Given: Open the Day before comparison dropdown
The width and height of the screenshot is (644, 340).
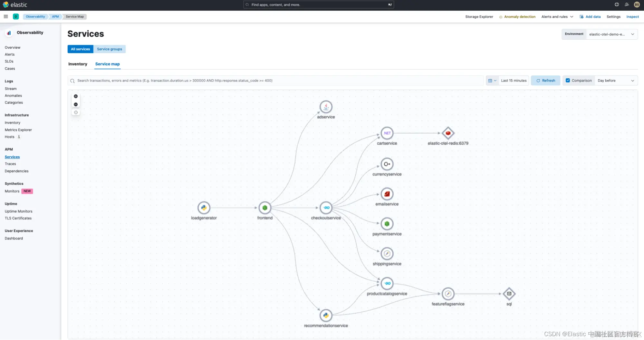Looking at the screenshot, I should pyautogui.click(x=616, y=81).
